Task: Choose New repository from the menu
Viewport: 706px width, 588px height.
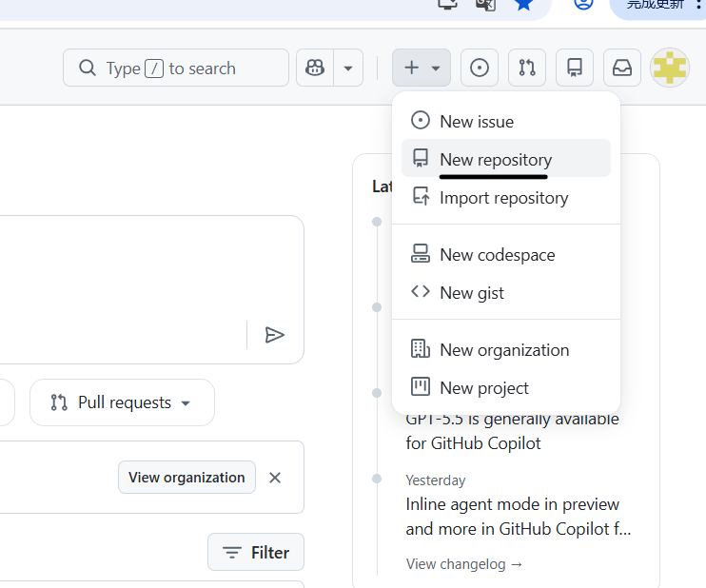Action: (x=505, y=159)
